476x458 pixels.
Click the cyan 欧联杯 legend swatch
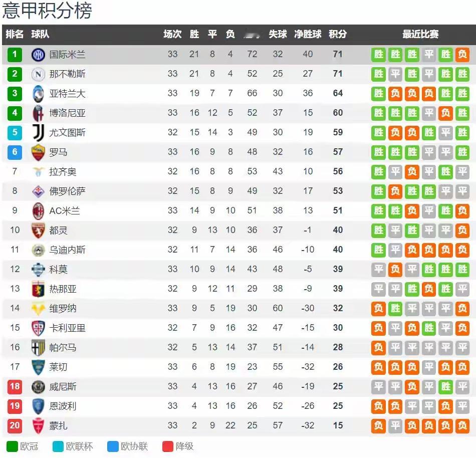pyautogui.click(x=58, y=446)
